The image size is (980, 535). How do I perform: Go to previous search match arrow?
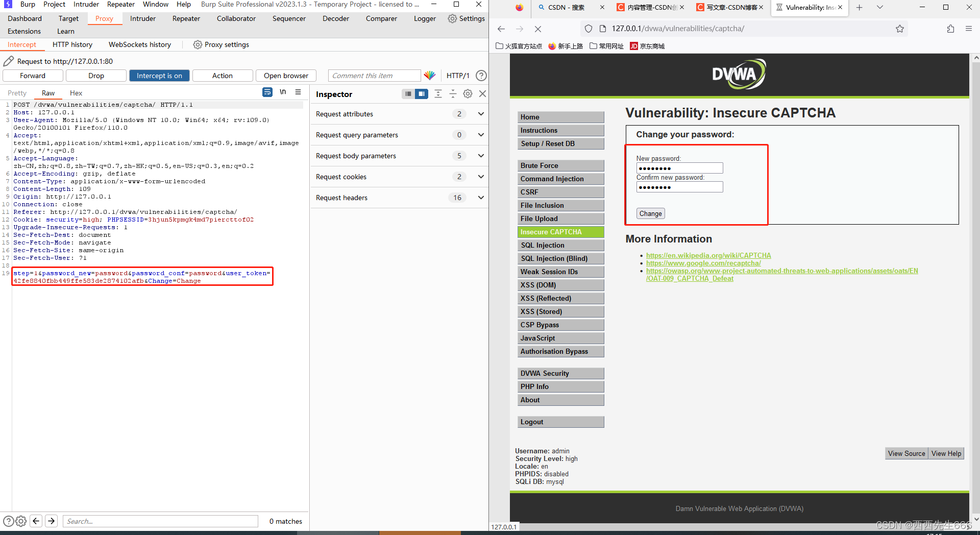coord(36,521)
